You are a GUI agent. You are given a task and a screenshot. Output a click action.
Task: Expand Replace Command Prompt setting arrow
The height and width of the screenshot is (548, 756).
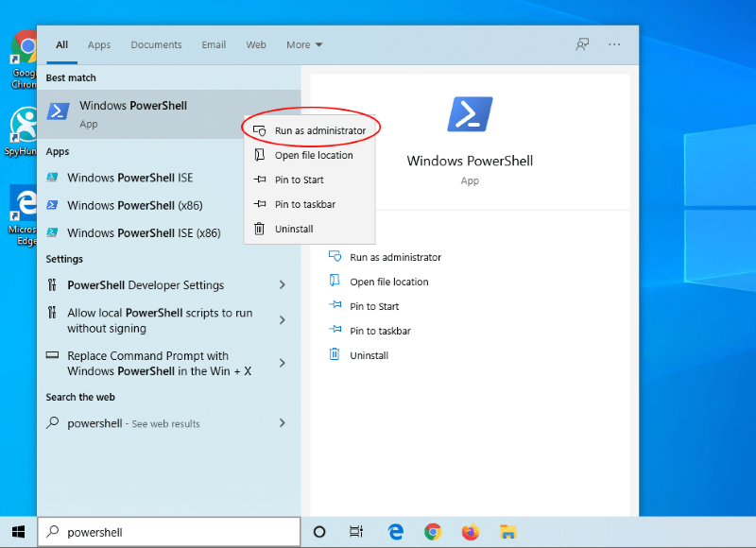(283, 363)
